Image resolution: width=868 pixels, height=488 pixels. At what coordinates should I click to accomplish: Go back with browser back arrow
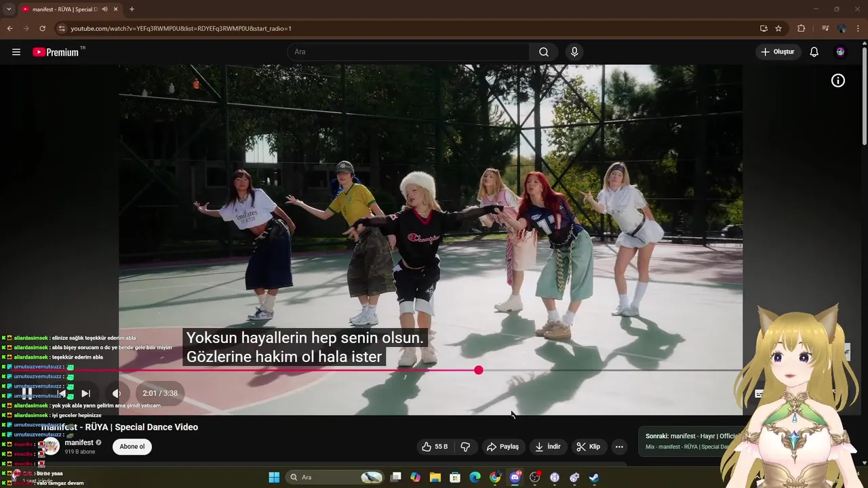[x=9, y=28]
